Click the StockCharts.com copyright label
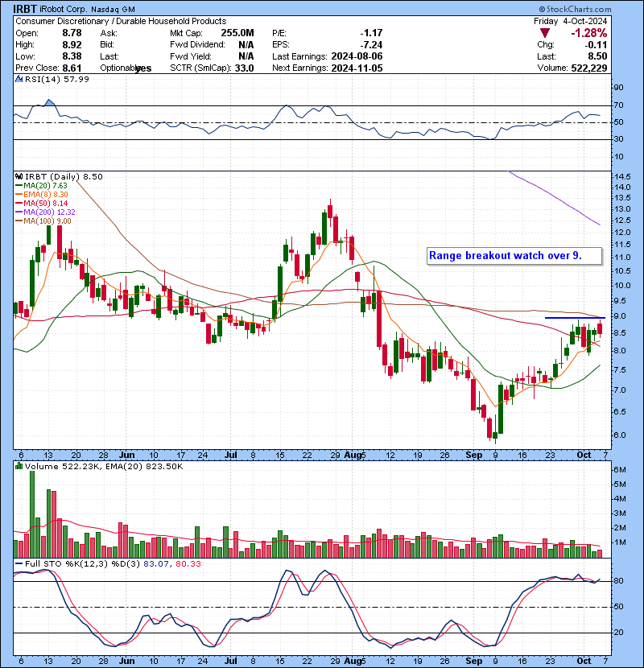Screen dimensions: 644x668 (575, 9)
